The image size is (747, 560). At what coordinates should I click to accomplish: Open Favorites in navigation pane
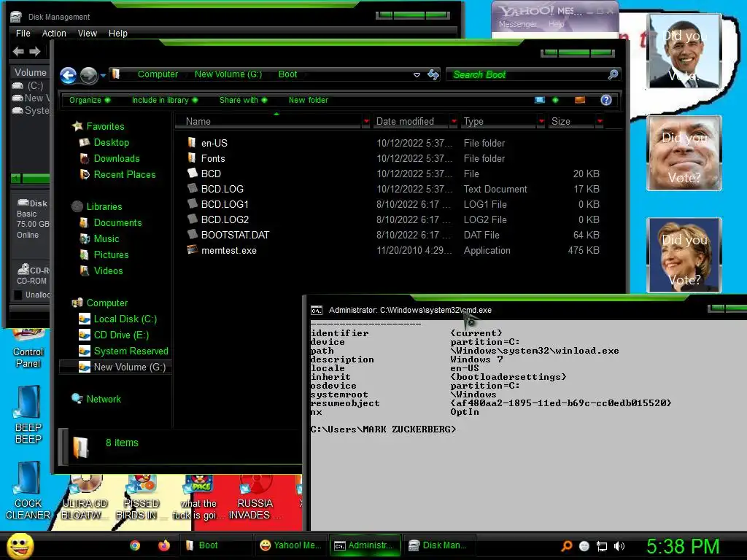tap(105, 126)
